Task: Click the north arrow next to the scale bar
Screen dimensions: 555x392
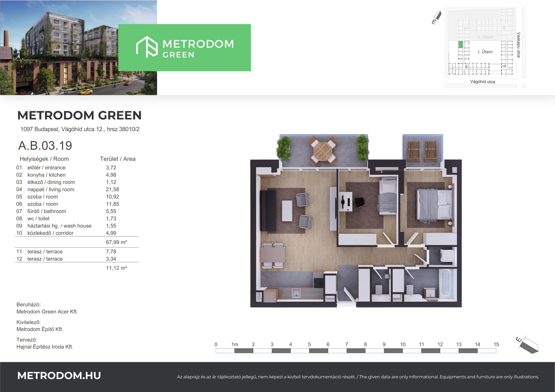Action: [x=527, y=345]
